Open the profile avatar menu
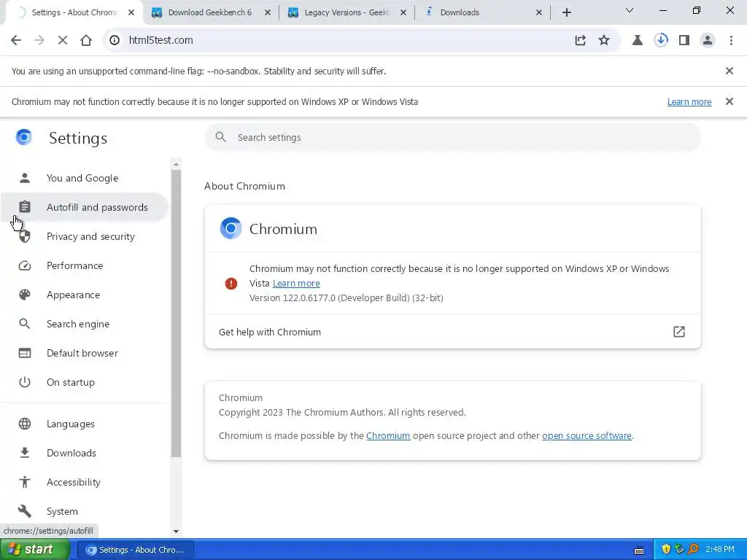The image size is (747, 560). (708, 40)
